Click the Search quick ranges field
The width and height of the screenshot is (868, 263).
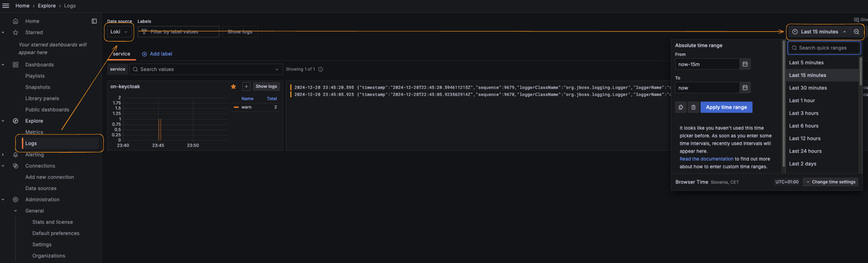824,48
